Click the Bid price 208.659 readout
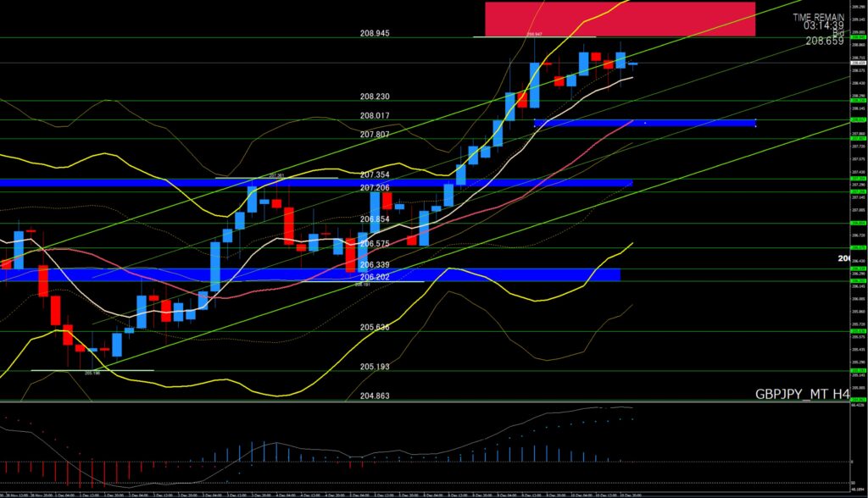 tap(823, 41)
